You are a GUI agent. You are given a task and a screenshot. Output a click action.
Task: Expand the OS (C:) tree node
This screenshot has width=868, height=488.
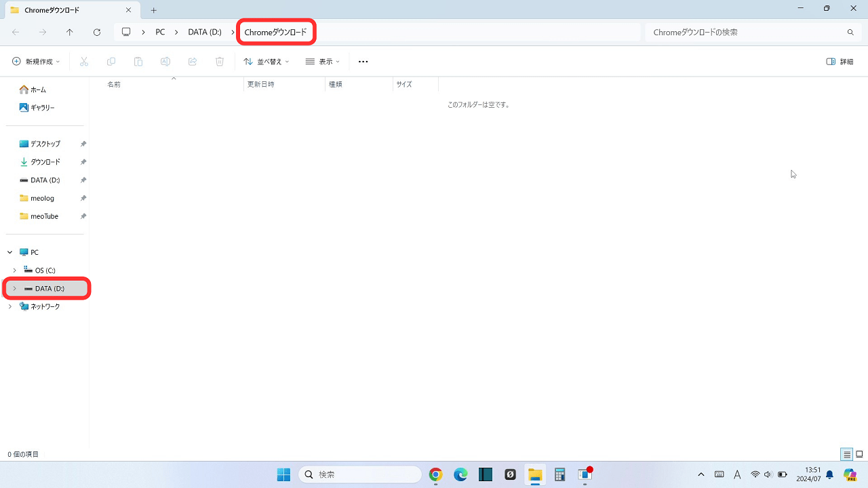[x=14, y=270]
